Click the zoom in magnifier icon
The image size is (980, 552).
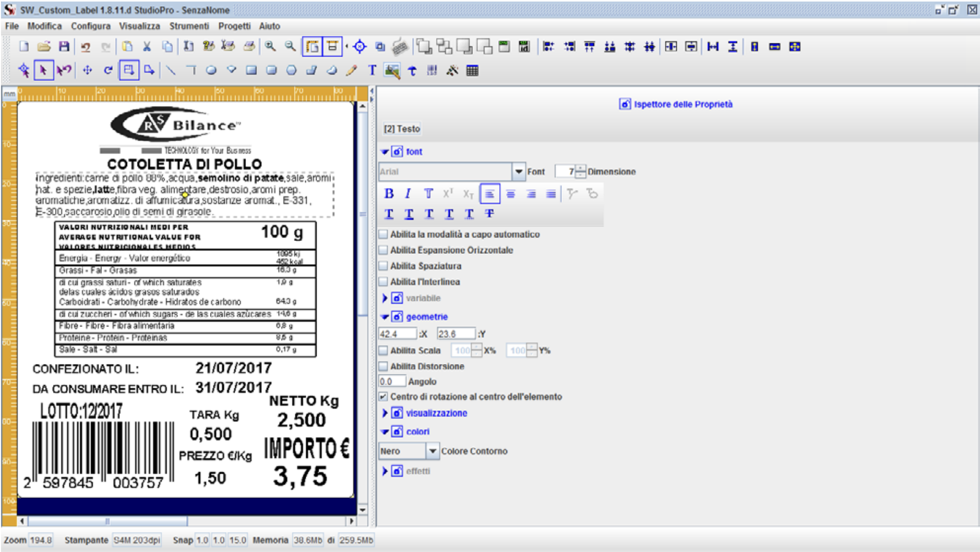270,47
